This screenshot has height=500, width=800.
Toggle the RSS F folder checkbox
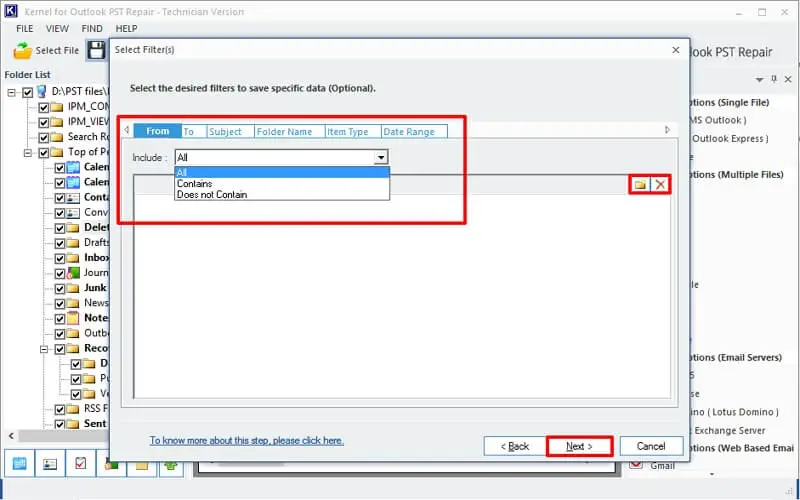[x=60, y=409]
